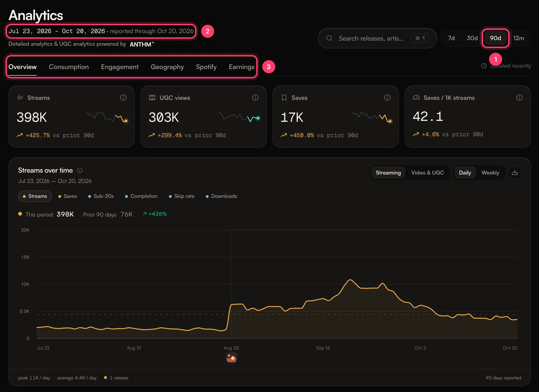Select the Downloads metric chip
The width and height of the screenshot is (539, 392).
point(221,196)
